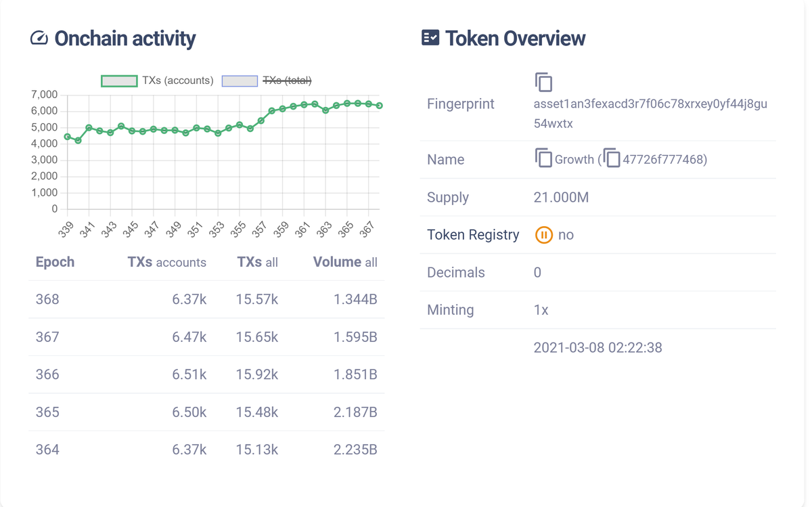The image size is (812, 507).
Task: Click the Onchain activity heading
Action: (125, 39)
